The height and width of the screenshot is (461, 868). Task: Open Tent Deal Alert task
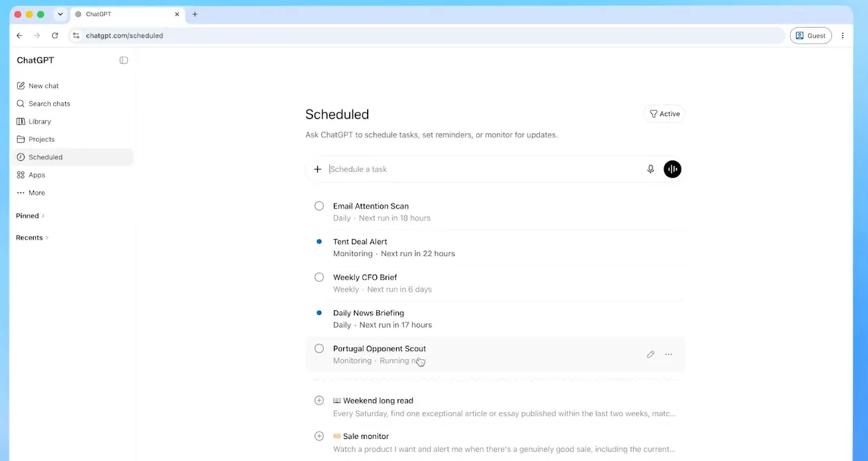496,247
